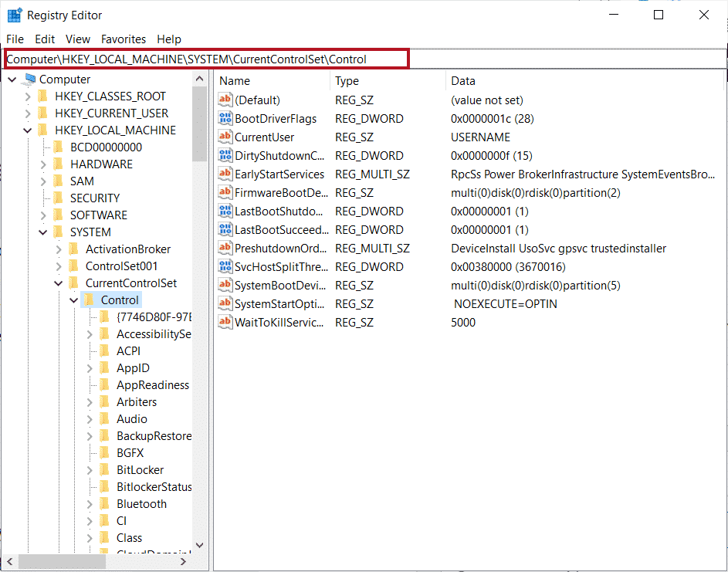This screenshot has width=728, height=572.
Task: Click the HKEY_CLASSES_ROOT folder icon
Action: [42, 96]
